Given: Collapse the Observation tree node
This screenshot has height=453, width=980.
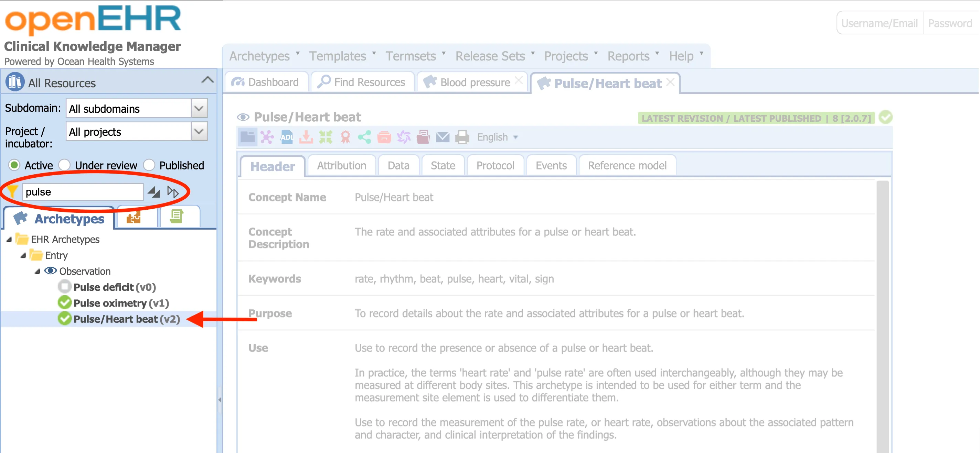Looking at the screenshot, I should pos(38,271).
